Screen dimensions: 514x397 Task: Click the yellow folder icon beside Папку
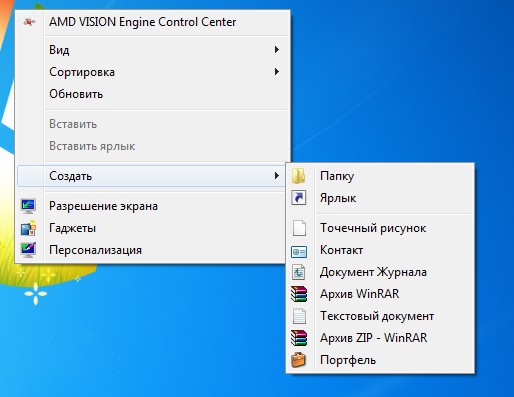click(299, 176)
